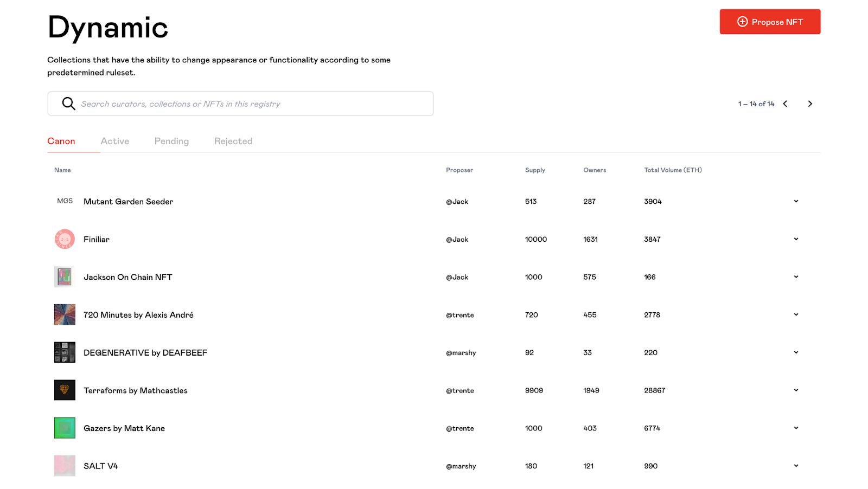
Task: Click supply value 9909
Action: click(534, 390)
